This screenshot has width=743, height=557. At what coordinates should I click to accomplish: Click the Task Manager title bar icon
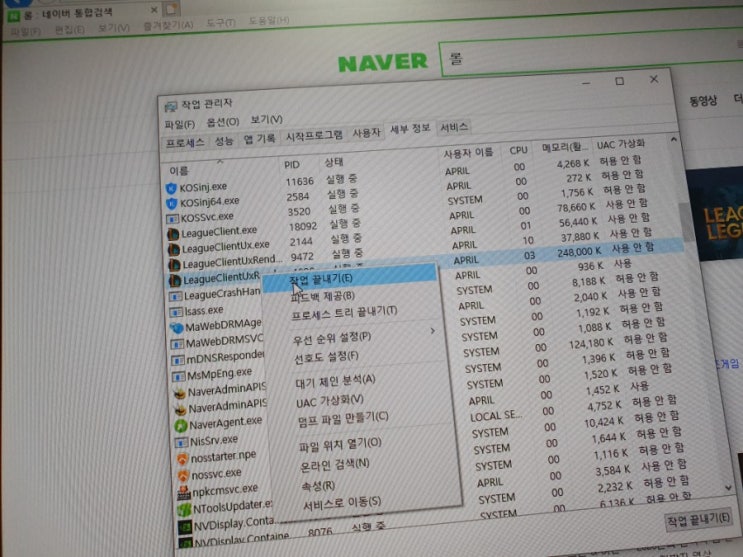click(x=171, y=106)
